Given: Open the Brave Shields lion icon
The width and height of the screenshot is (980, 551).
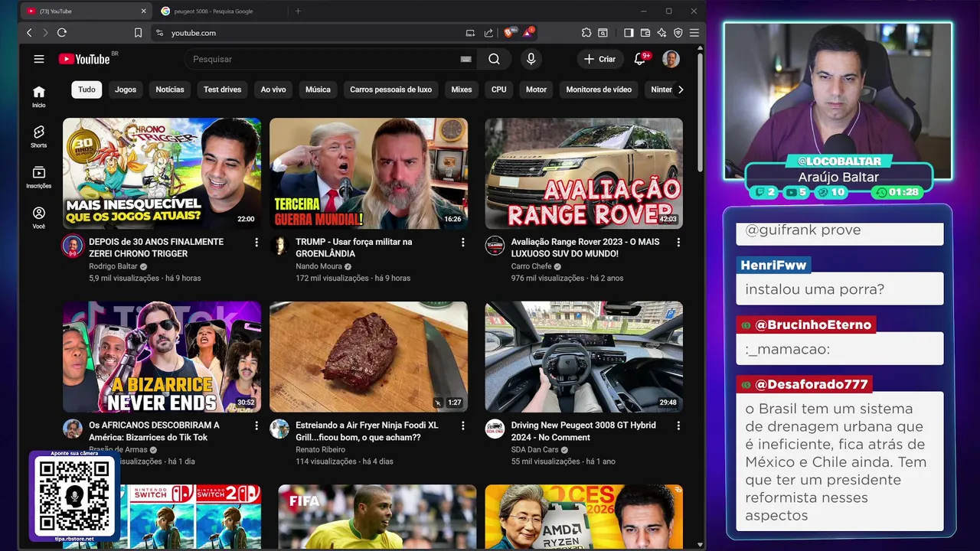Looking at the screenshot, I should click(508, 33).
